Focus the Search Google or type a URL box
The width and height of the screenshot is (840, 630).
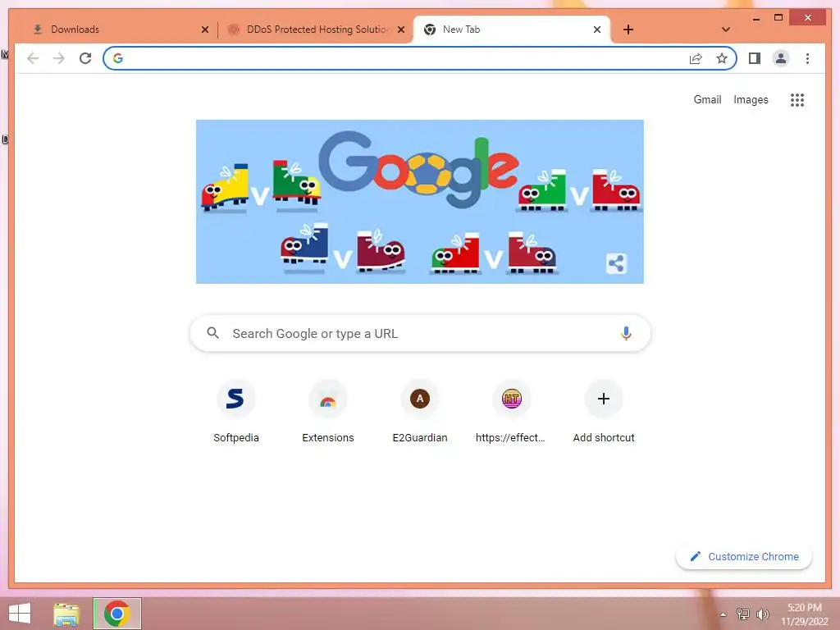coord(420,333)
